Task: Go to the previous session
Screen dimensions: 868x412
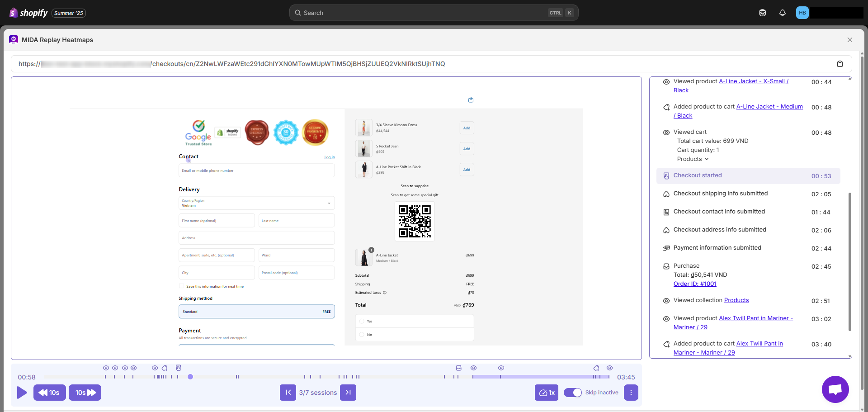Action: 288,393
